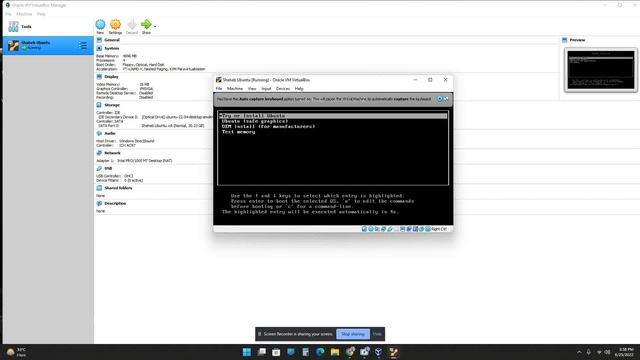Open the Machine menu in the VM window
This screenshot has height=360, width=640.
[x=235, y=89]
